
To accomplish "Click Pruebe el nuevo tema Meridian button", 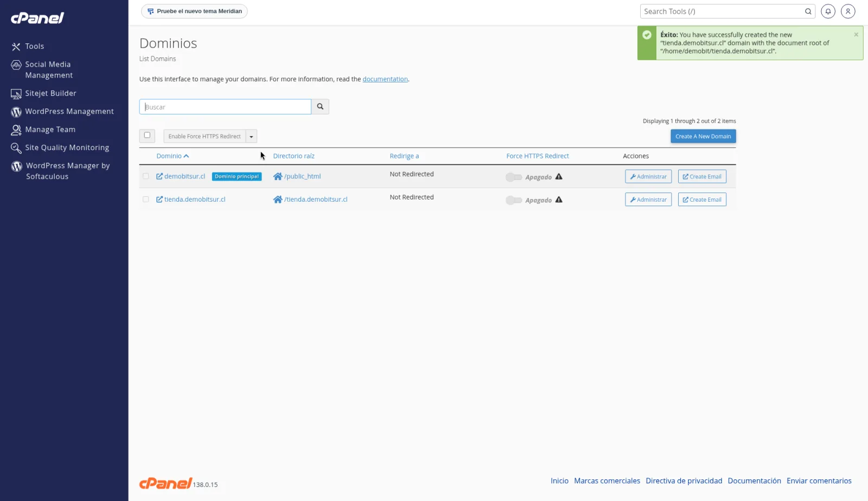I will [x=194, y=11].
